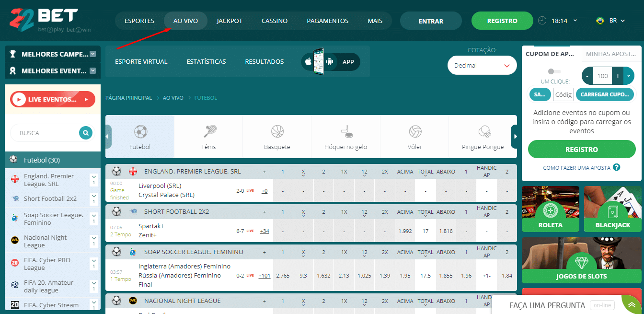Decrease bet amount with minus button
Image resolution: width=644 pixels, height=314 pixels.
[587, 76]
